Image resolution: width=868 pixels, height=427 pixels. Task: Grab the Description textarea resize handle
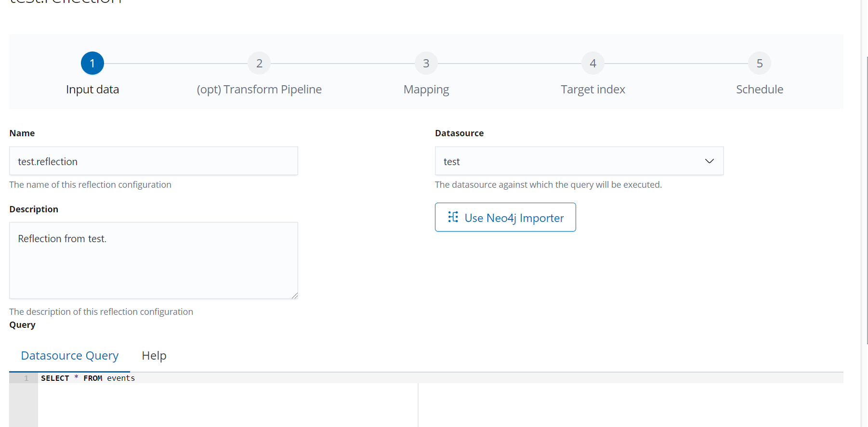pos(295,296)
